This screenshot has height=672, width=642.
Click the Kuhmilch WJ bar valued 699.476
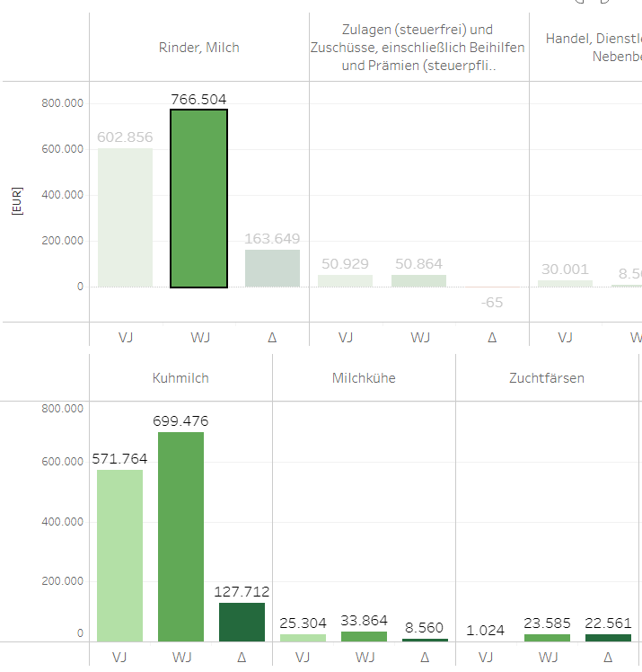pos(180,536)
